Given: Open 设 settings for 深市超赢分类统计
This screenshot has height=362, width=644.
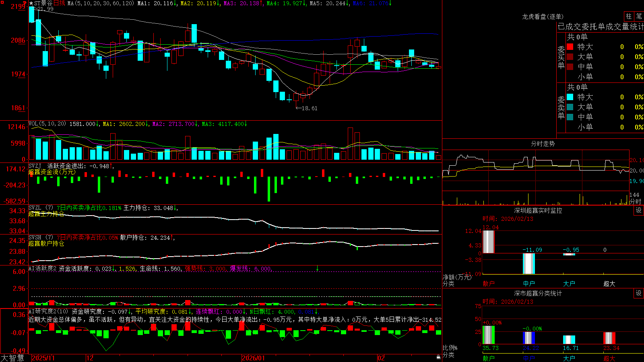Looking at the screenshot, I should tap(639, 293).
